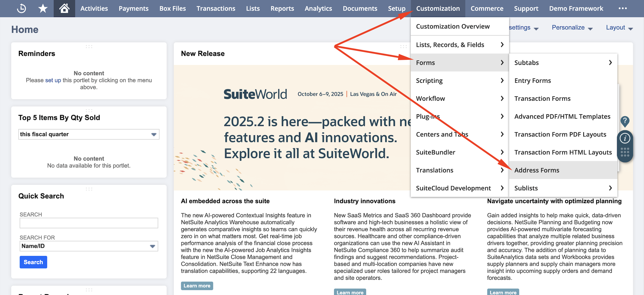
Task: Open the Payments menu
Action: click(134, 8)
